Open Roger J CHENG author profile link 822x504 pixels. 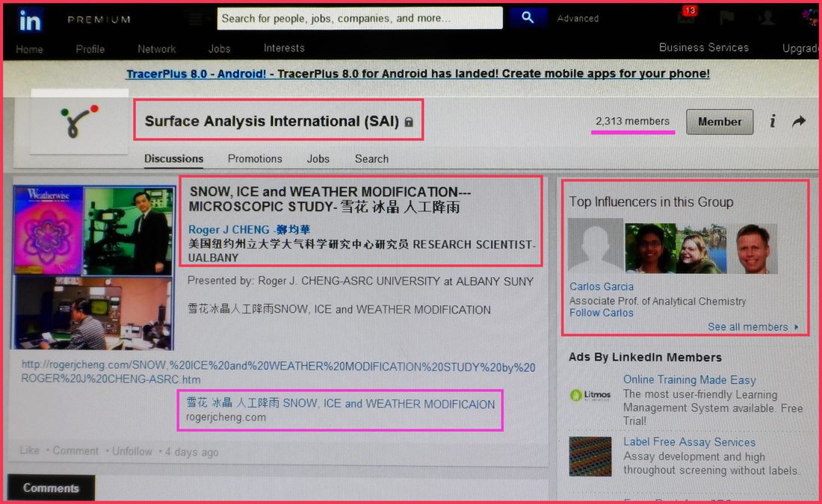(x=249, y=230)
